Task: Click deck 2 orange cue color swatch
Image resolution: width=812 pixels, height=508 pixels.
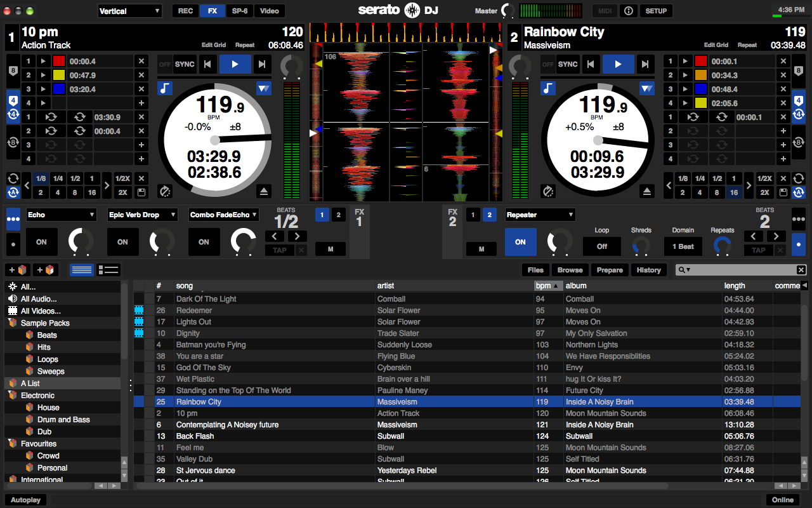Action: [x=701, y=75]
